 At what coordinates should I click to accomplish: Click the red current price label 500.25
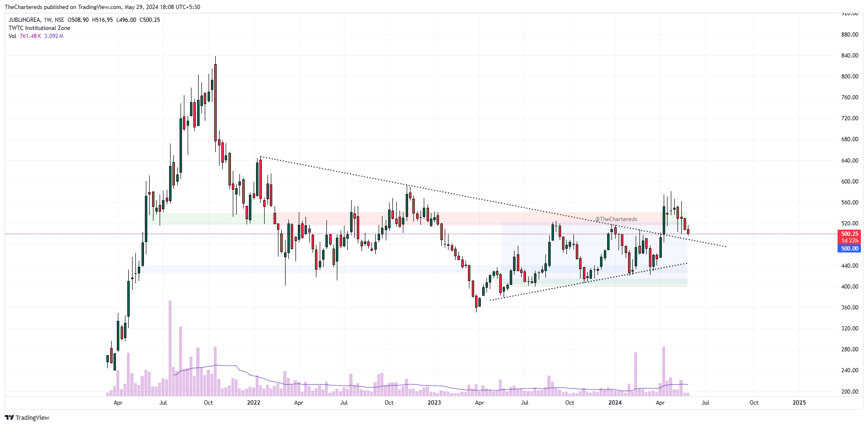pos(849,234)
